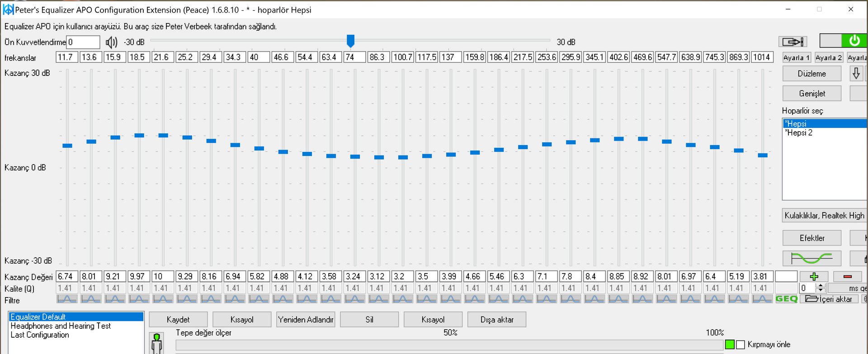Click the frequency field showing 217.5

coord(522,57)
